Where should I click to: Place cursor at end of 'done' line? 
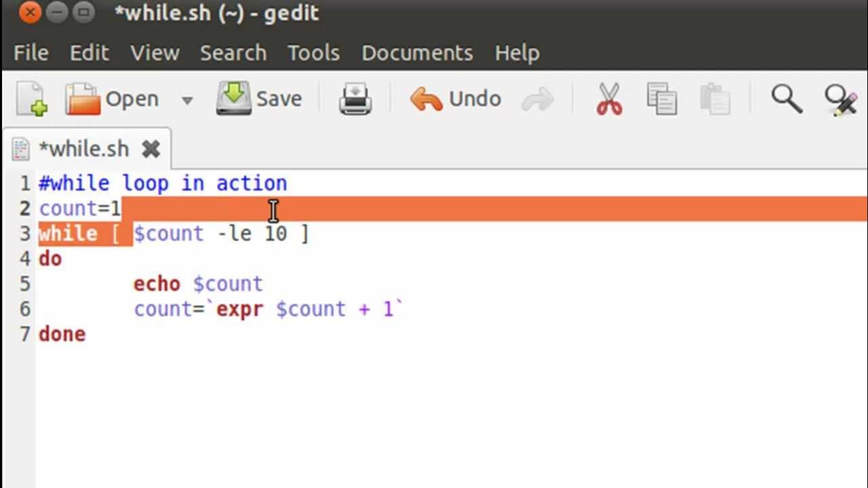87,334
